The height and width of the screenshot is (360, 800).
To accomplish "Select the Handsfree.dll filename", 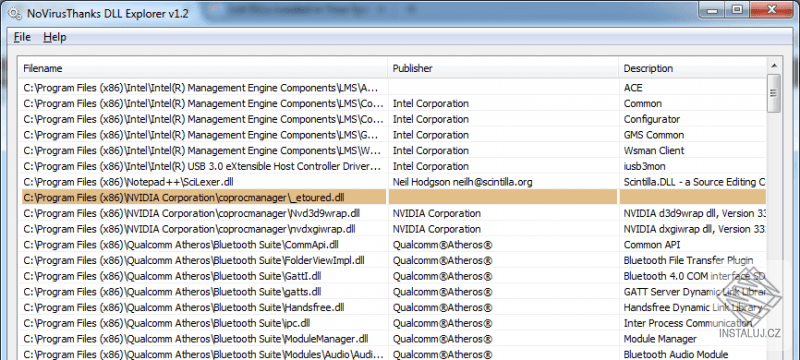I will 184,307.
